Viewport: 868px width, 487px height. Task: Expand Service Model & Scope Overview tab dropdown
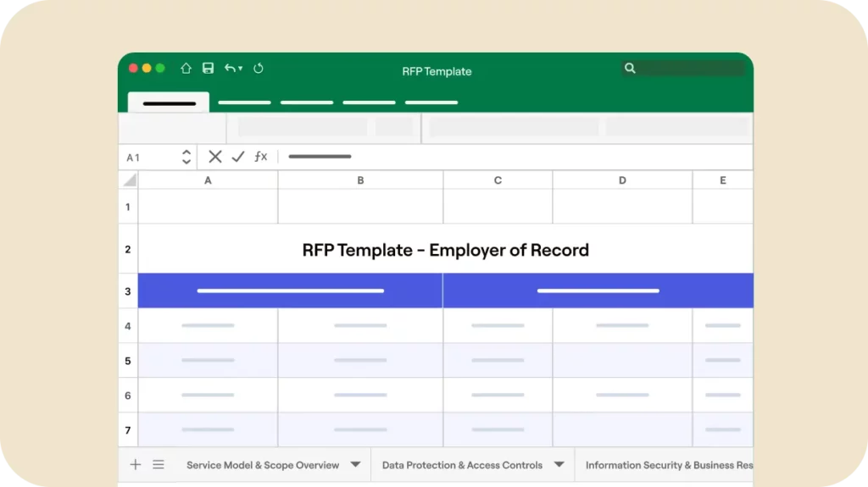(355, 464)
